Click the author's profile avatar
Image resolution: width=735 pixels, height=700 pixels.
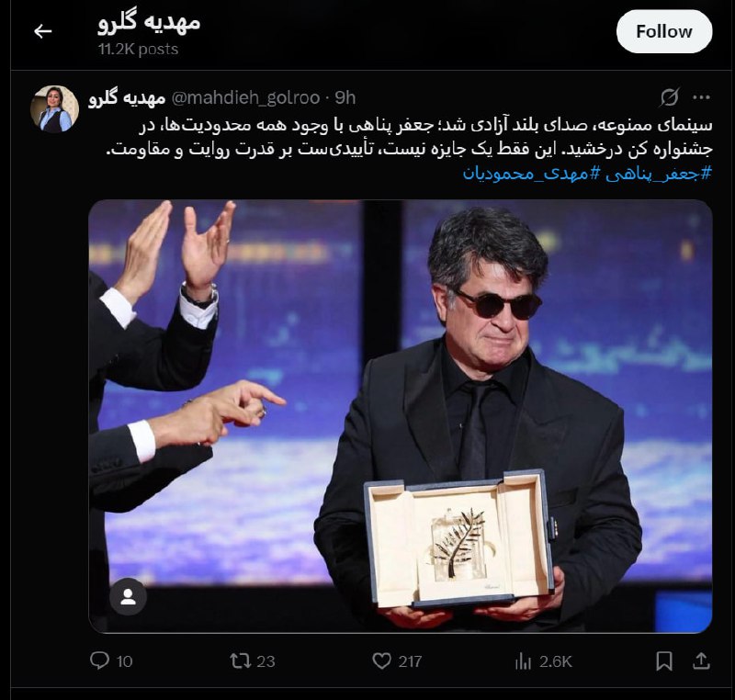(x=54, y=108)
